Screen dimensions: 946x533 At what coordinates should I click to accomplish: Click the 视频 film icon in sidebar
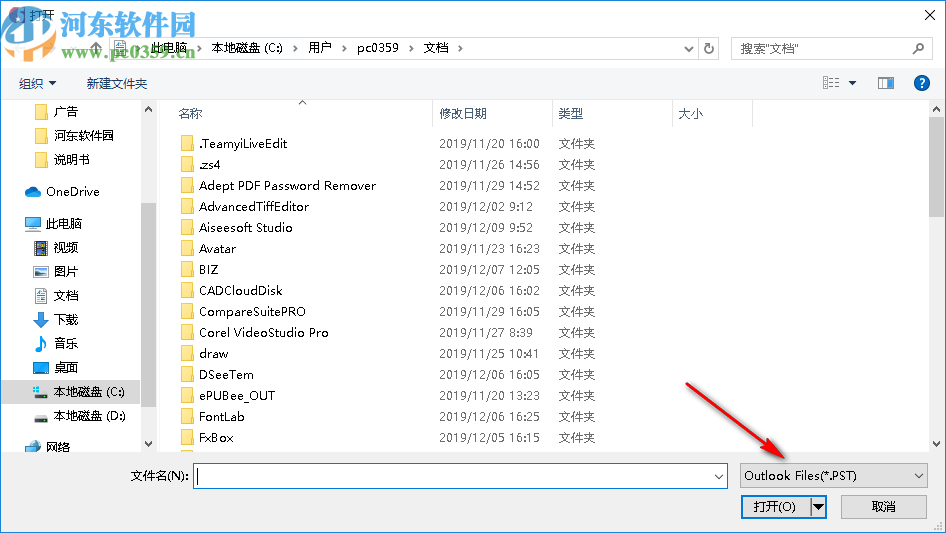(40, 248)
